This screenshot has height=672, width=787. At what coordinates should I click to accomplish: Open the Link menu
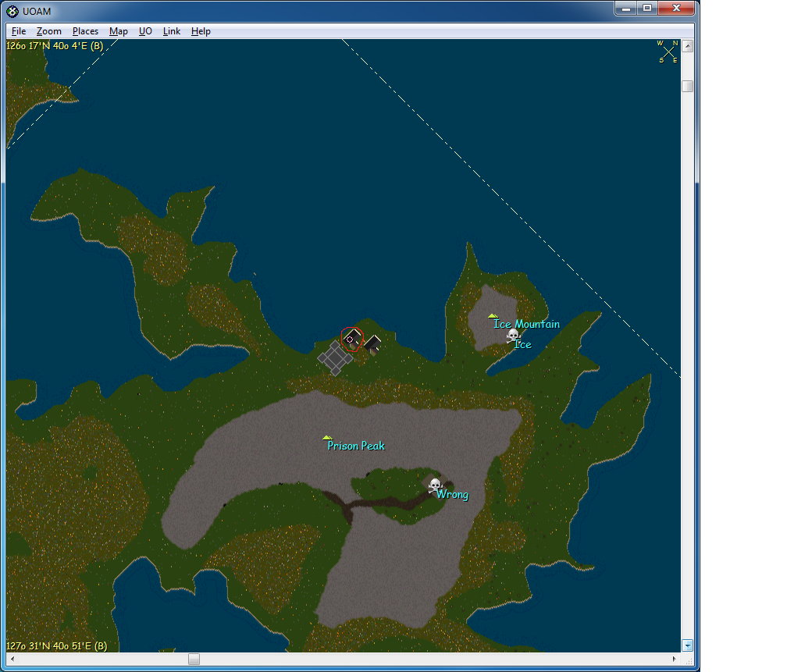(x=172, y=31)
